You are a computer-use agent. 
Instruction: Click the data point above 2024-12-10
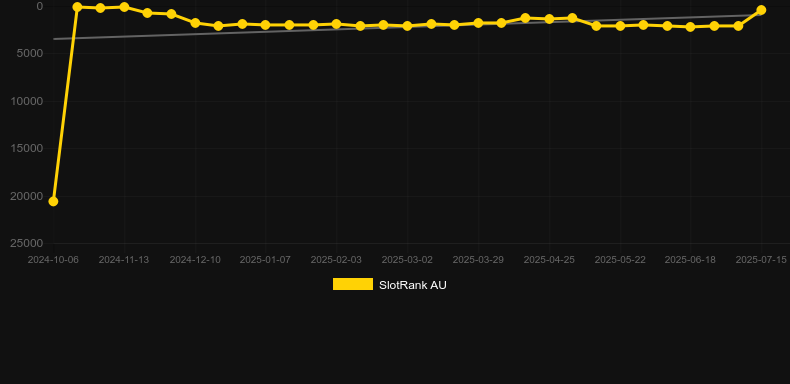[x=195, y=23]
